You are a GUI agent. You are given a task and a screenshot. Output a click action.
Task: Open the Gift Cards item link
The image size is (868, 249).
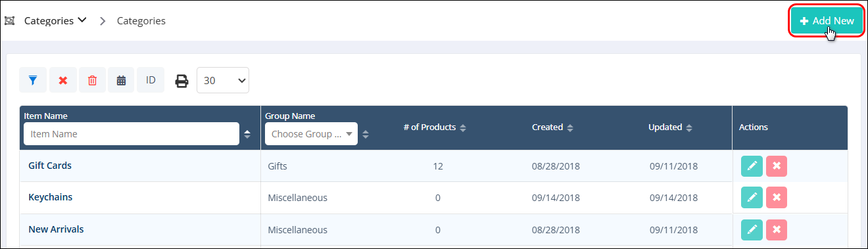tap(50, 166)
